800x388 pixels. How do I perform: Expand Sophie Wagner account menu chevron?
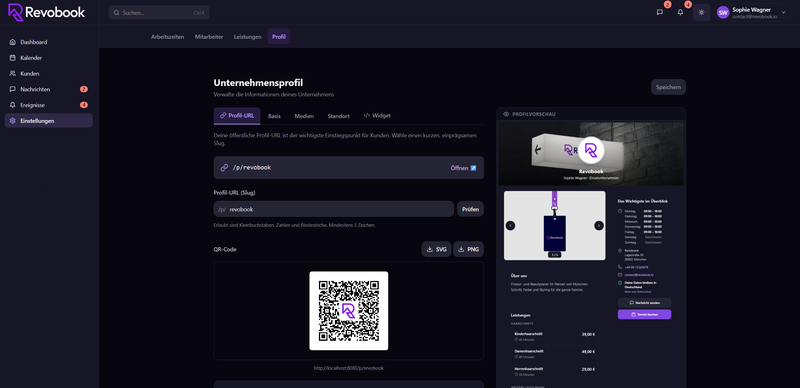pyautogui.click(x=784, y=12)
